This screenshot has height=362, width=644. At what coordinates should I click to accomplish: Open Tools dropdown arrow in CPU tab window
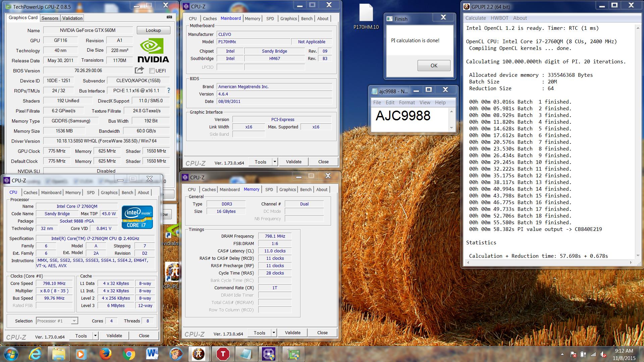click(x=95, y=336)
